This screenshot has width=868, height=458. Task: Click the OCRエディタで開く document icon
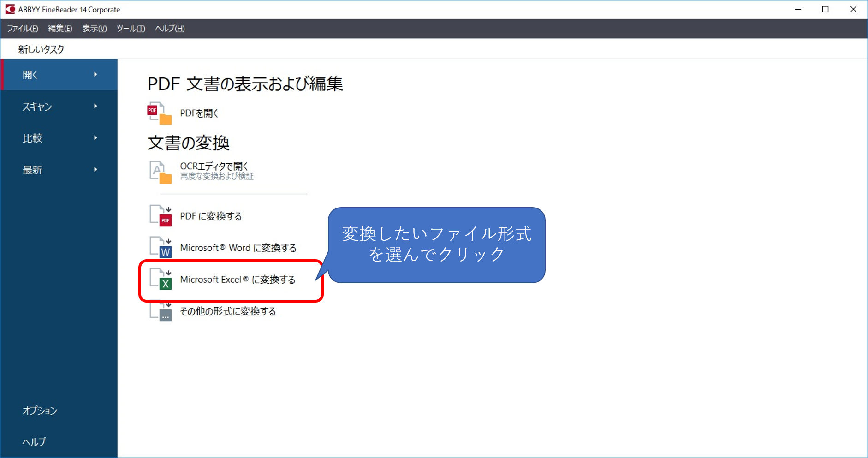[161, 172]
